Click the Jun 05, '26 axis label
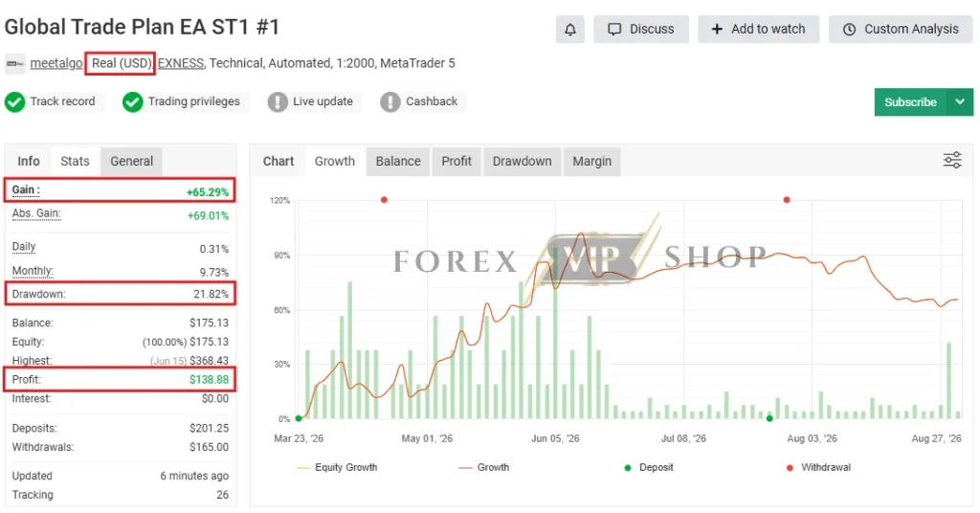Viewport: 980px width, 513px height. click(x=555, y=438)
